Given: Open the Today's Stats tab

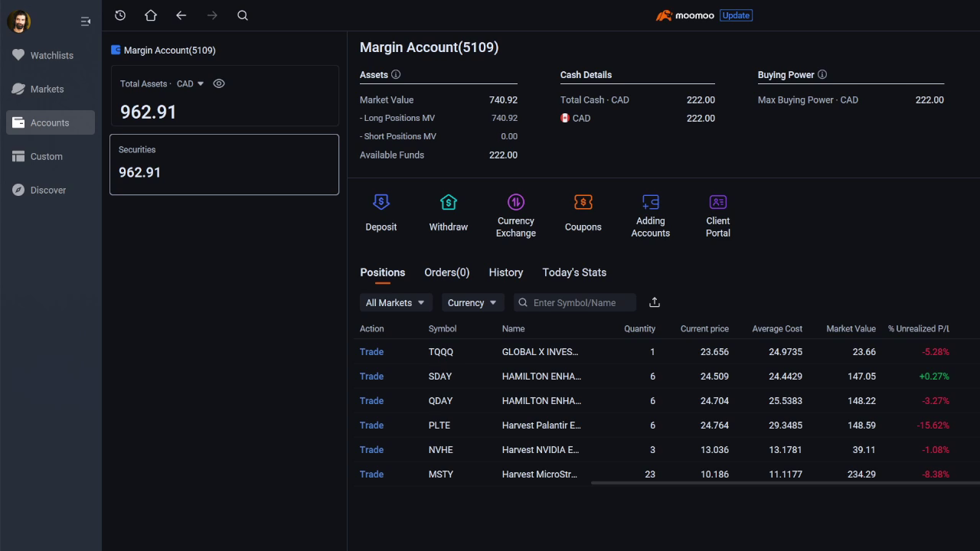Looking at the screenshot, I should 573,272.
